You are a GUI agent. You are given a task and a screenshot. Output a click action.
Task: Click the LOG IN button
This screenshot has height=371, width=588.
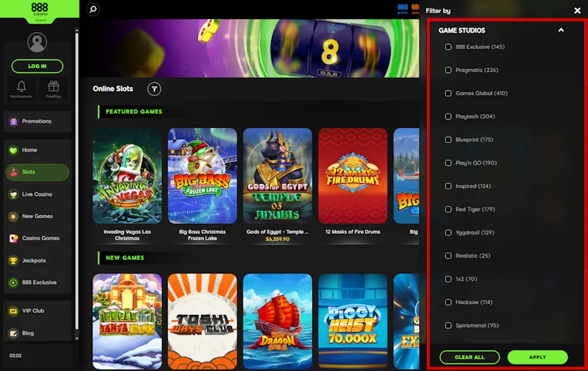(x=37, y=67)
